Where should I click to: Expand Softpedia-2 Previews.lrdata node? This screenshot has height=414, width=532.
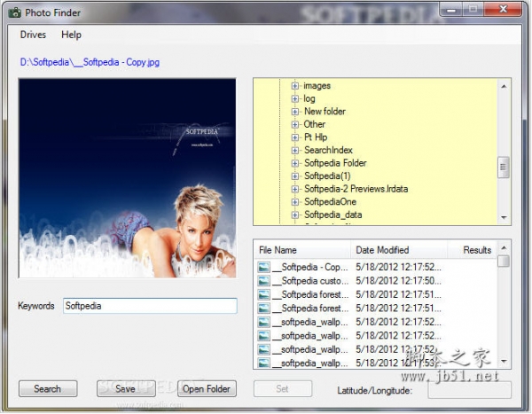tap(295, 189)
